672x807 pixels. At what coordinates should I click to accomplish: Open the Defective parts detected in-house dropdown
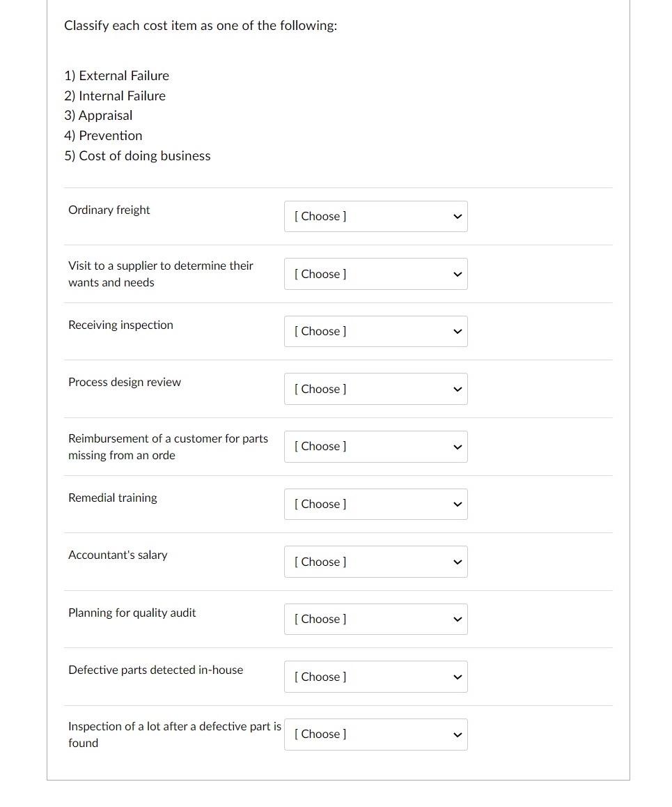coord(376,677)
